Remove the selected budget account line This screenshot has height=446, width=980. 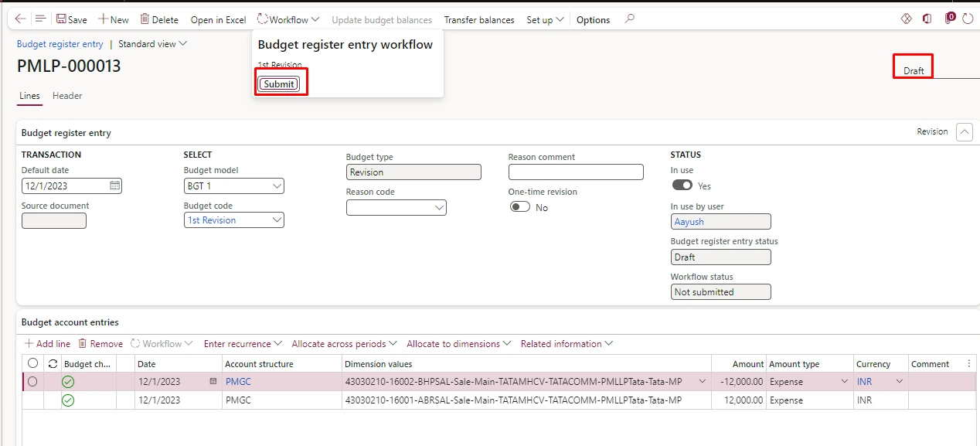pyautogui.click(x=100, y=344)
